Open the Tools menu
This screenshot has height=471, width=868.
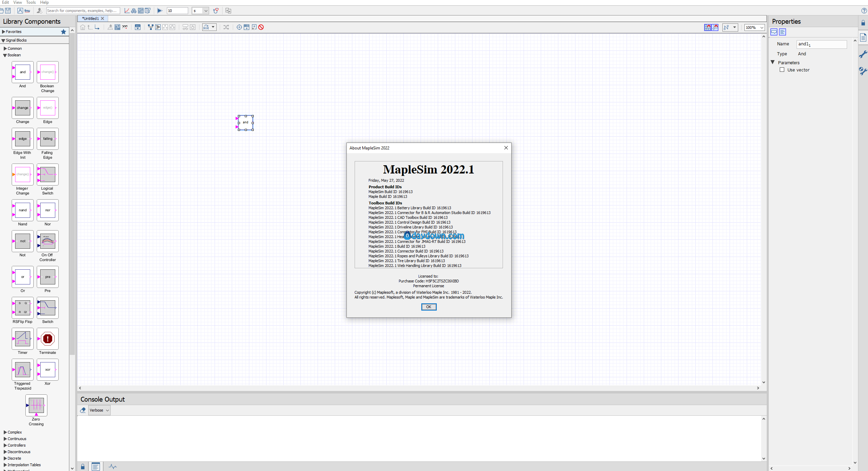pos(31,2)
